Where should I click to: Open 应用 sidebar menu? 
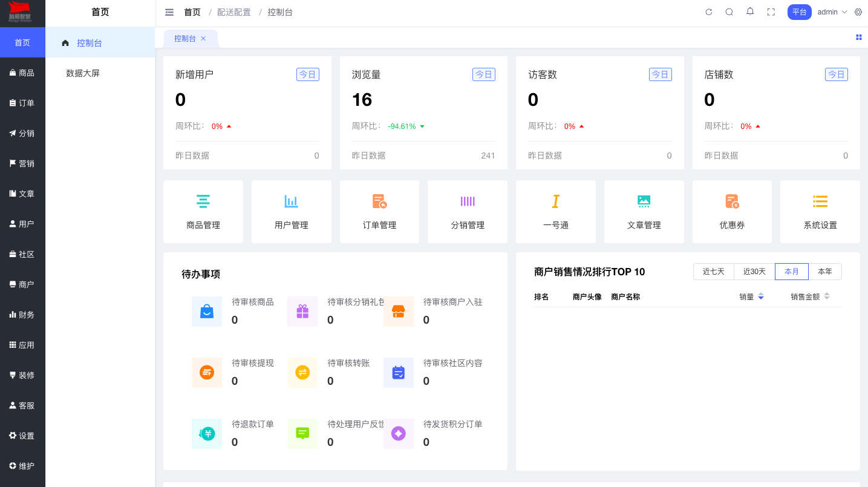pos(22,345)
